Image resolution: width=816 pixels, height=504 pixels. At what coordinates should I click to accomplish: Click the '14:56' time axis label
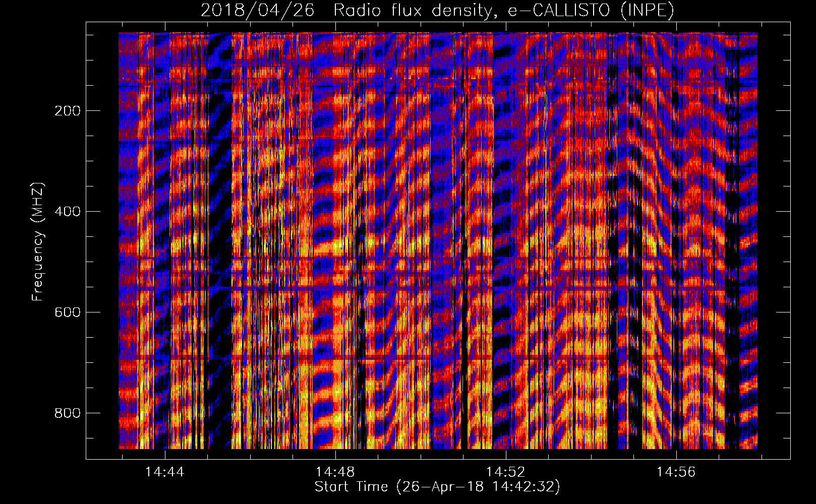coord(676,472)
